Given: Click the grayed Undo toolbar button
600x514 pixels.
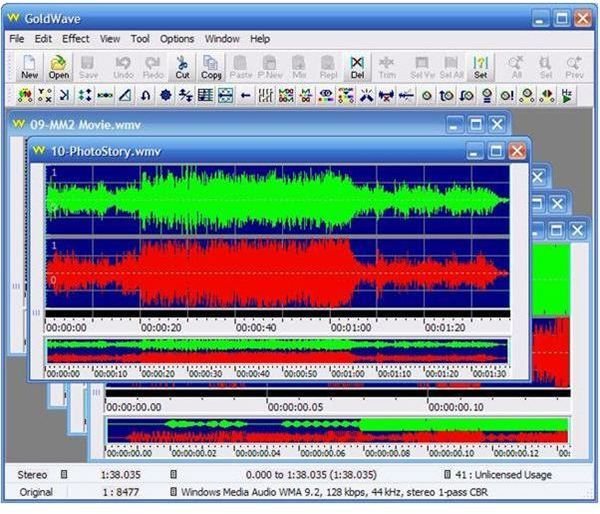Looking at the screenshot, I should 123,67.
